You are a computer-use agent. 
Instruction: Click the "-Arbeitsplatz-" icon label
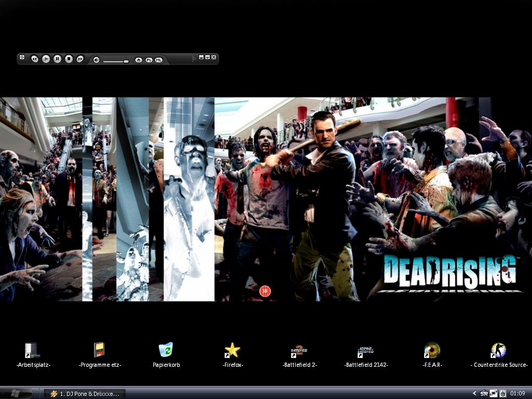pos(33,365)
